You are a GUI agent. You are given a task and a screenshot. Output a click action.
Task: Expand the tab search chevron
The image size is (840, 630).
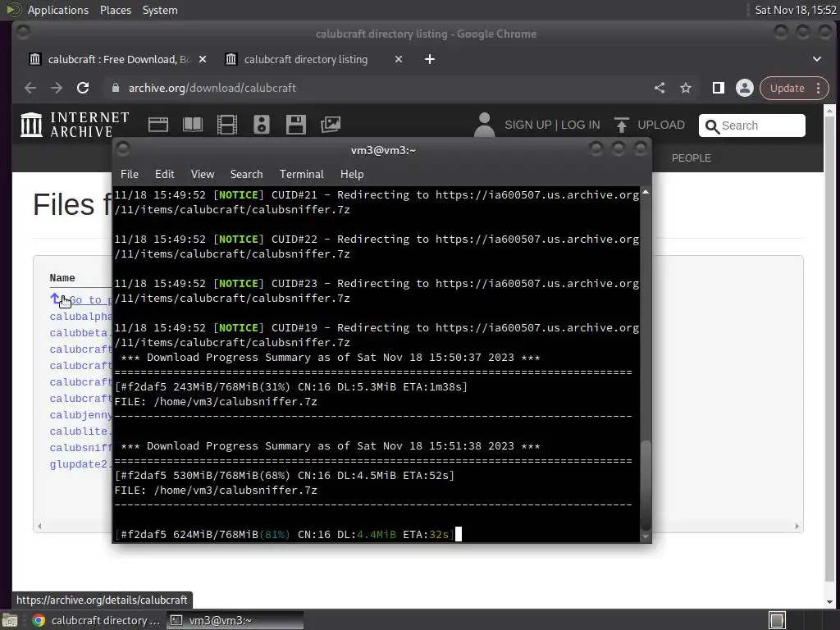[x=817, y=59]
